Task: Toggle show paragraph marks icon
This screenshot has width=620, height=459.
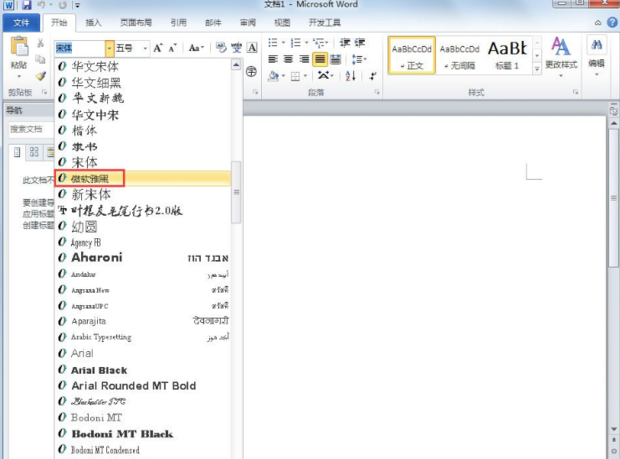Action: [x=372, y=76]
